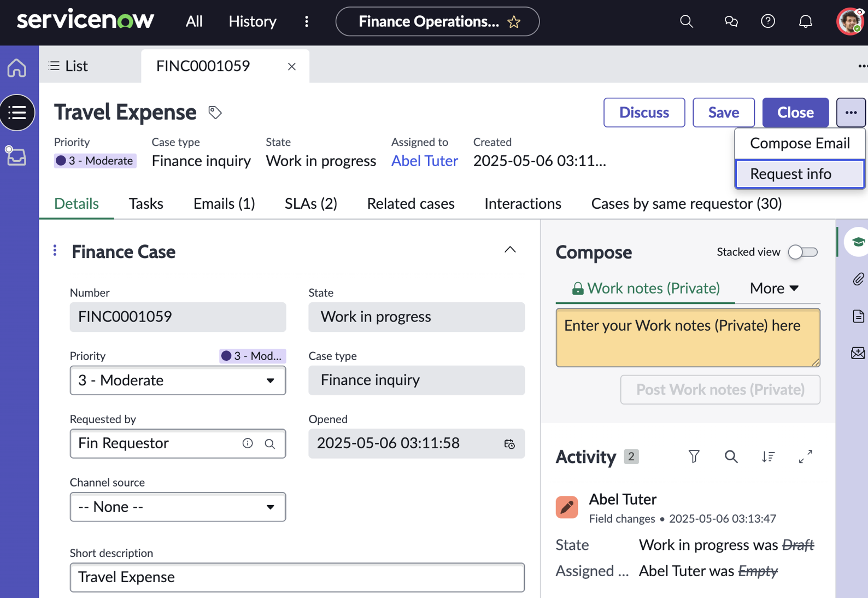Open the Abel Tuter assigned-to link
The height and width of the screenshot is (598, 868).
click(x=424, y=161)
